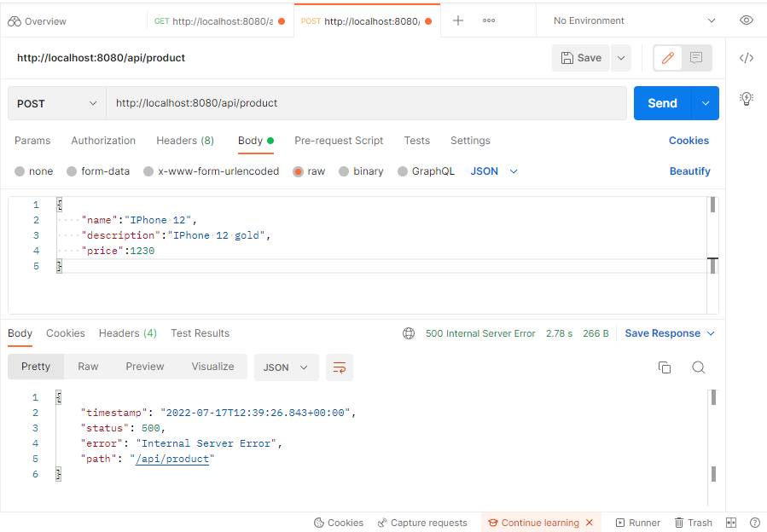Toggle the response line wrap icon

(x=340, y=367)
